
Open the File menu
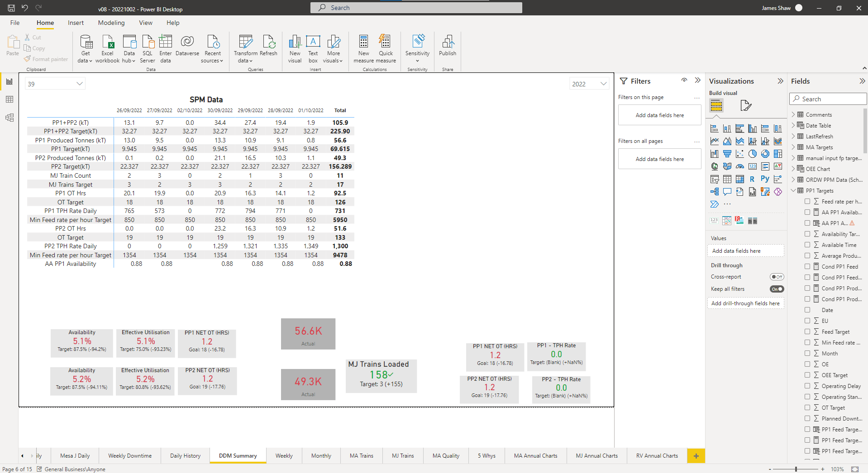pos(15,23)
